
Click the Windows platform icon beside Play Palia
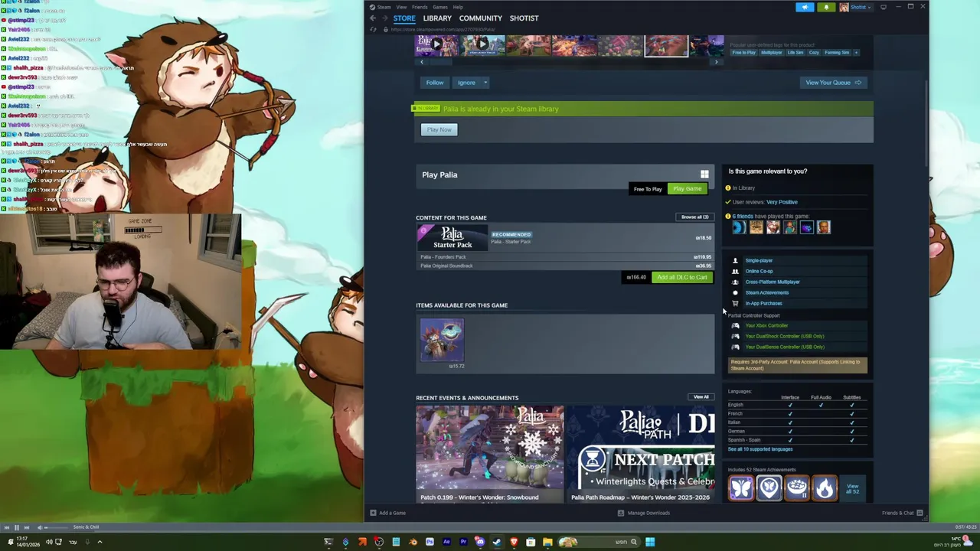[704, 174]
